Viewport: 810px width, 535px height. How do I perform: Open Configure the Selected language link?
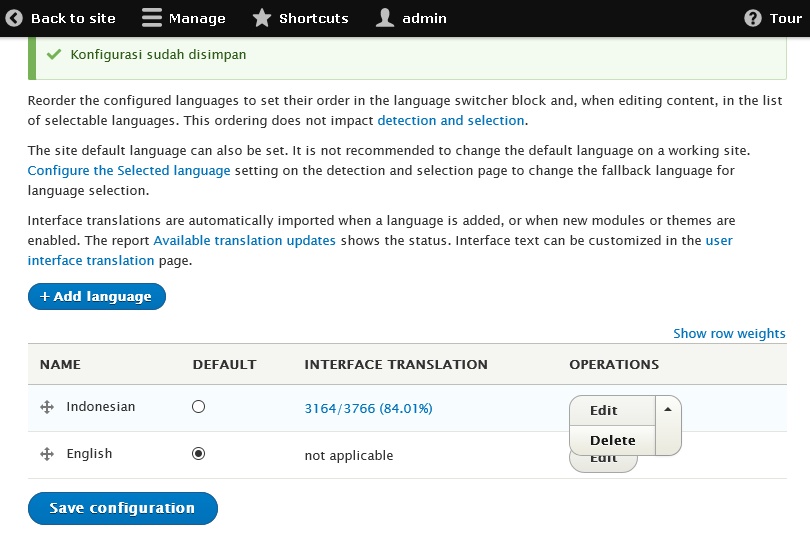(129, 170)
